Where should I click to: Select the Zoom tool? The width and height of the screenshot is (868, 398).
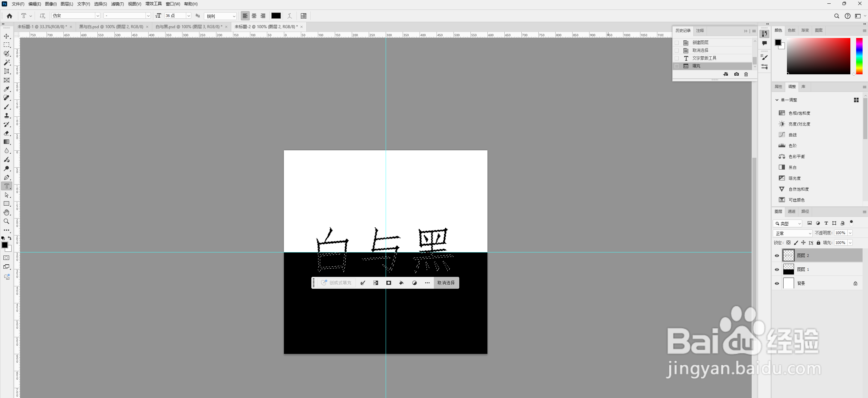pyautogui.click(x=6, y=221)
